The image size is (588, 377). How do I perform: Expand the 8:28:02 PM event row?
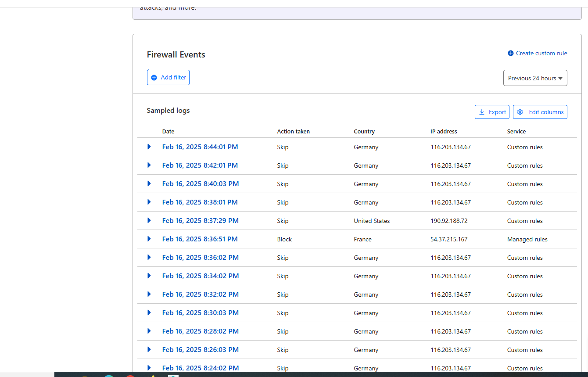point(149,331)
